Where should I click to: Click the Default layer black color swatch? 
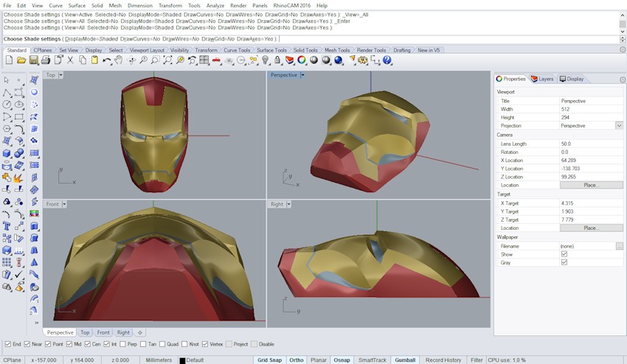coord(182,360)
